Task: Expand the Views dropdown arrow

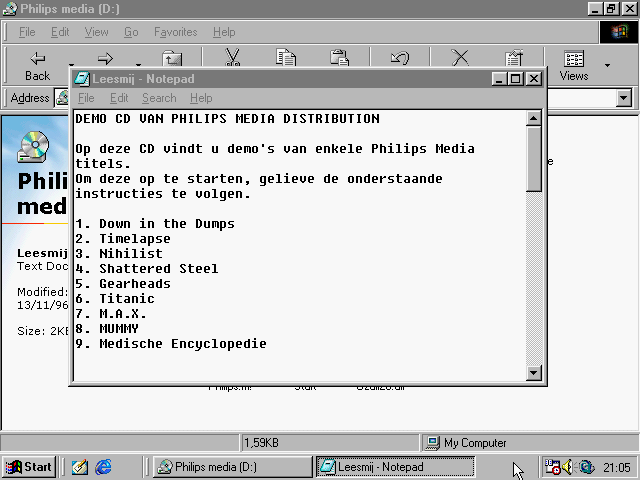Action: click(607, 66)
